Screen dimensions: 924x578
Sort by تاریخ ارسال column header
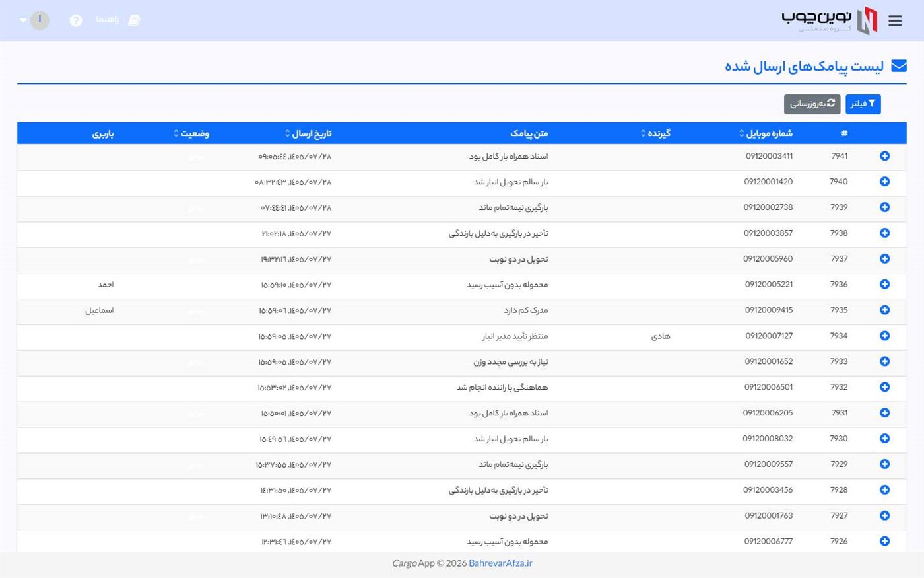(308, 133)
